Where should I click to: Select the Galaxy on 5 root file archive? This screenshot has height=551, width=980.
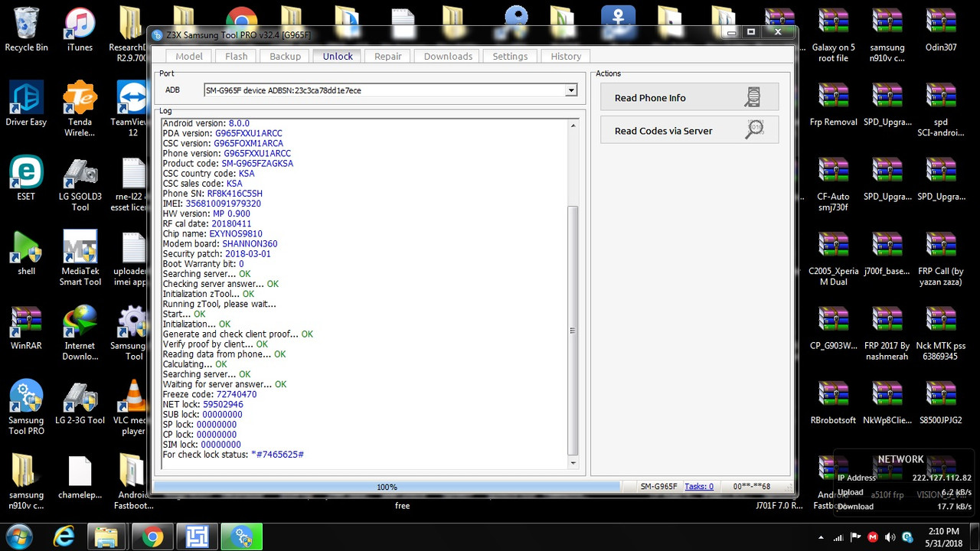pos(833,34)
